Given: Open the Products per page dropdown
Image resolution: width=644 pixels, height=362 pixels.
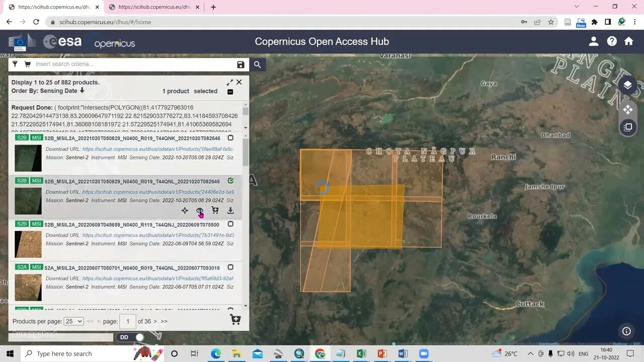Looking at the screenshot, I should coord(73,321).
